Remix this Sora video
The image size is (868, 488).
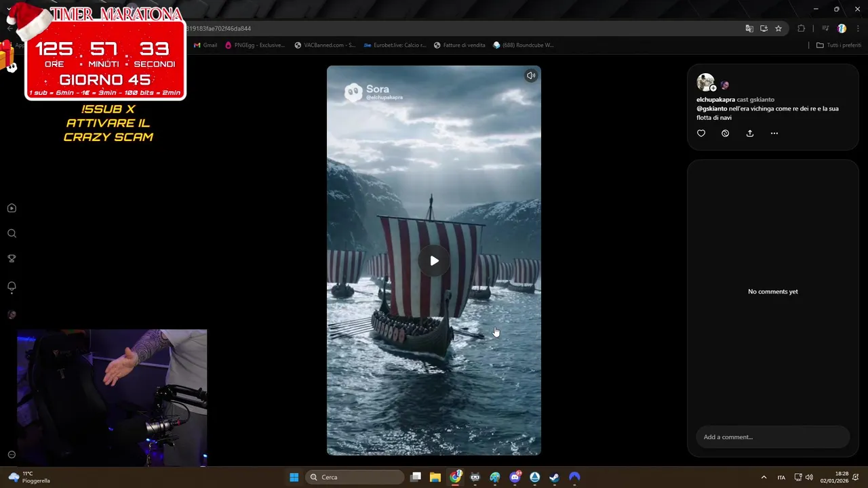point(725,134)
